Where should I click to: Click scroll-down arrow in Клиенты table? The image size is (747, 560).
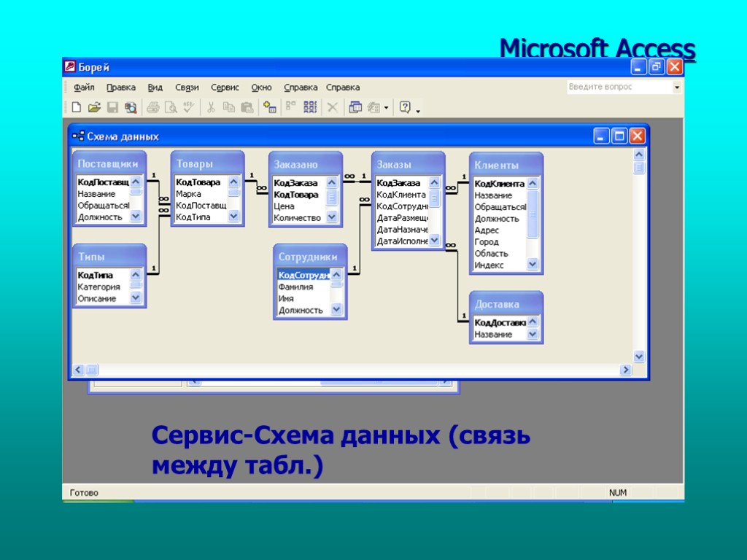pos(533,264)
